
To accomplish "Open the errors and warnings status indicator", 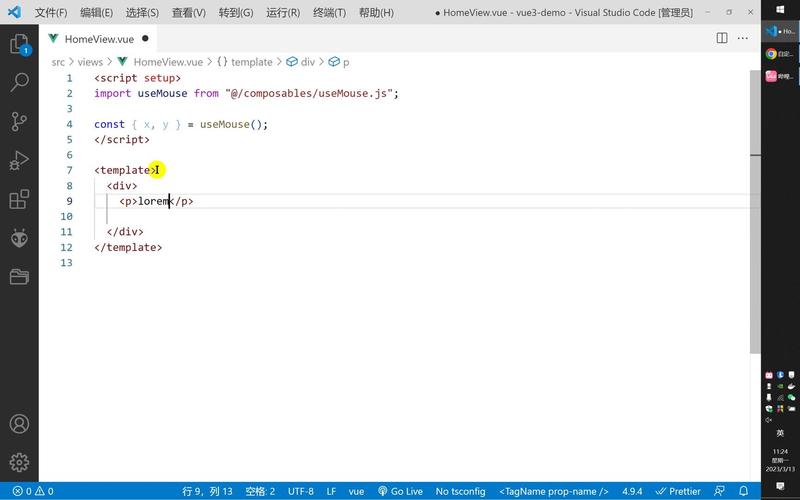I will tap(33, 491).
